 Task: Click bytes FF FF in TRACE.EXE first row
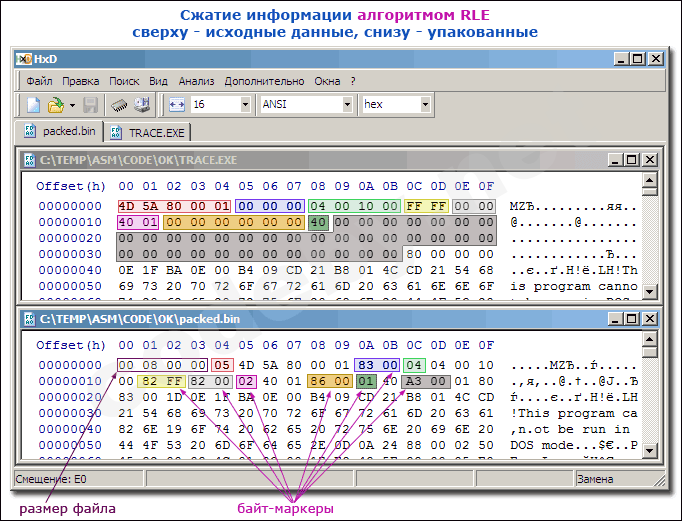click(427, 206)
